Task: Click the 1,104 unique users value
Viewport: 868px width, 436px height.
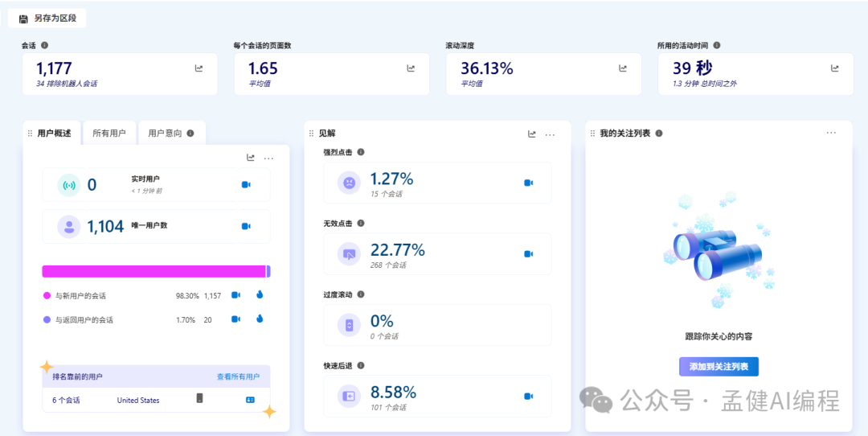Action: click(x=105, y=226)
